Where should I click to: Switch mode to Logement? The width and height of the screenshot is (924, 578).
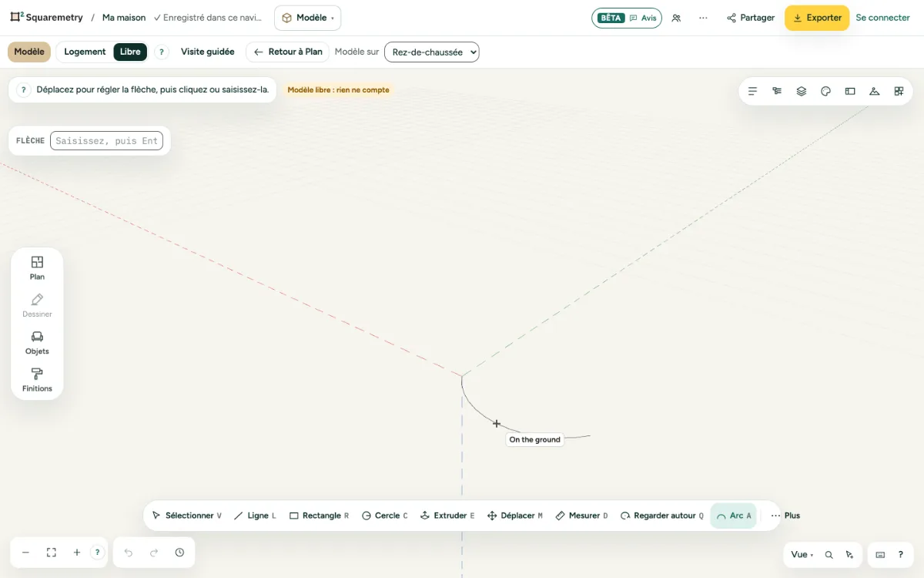point(85,52)
